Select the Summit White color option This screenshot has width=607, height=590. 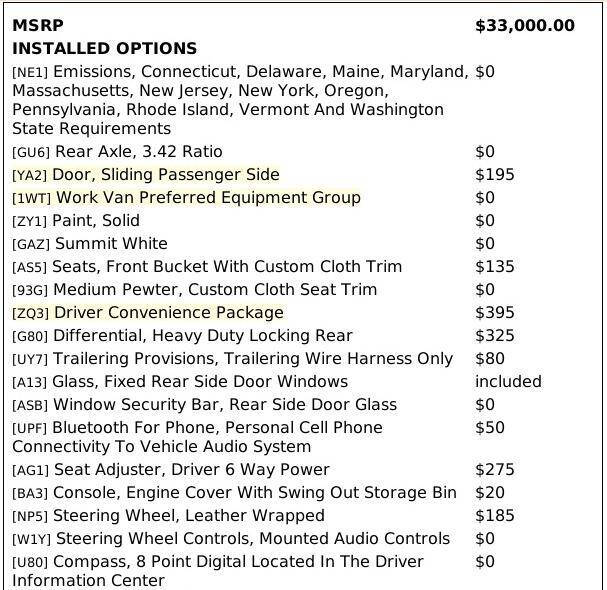click(x=111, y=244)
